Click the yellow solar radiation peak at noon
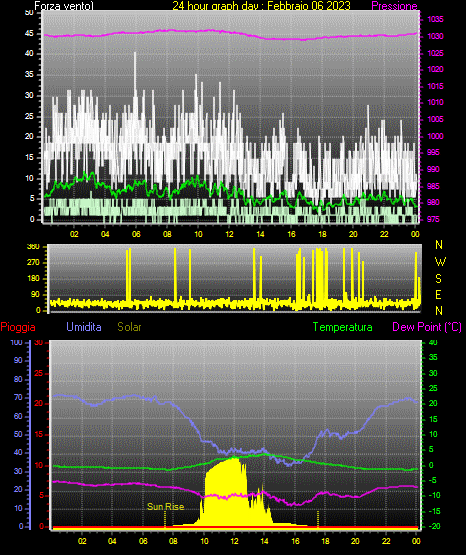The image size is (466, 555). tap(234, 460)
